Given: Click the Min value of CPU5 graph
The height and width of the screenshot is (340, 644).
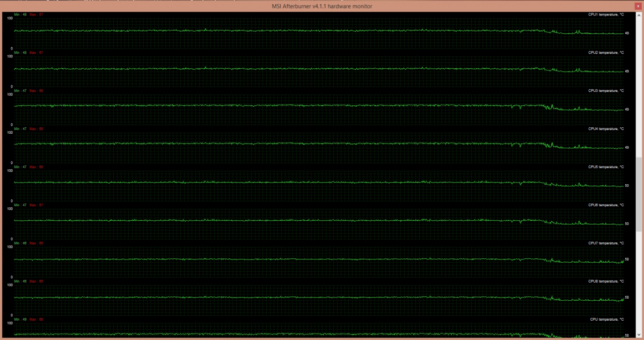Looking at the screenshot, I should (x=20, y=167).
